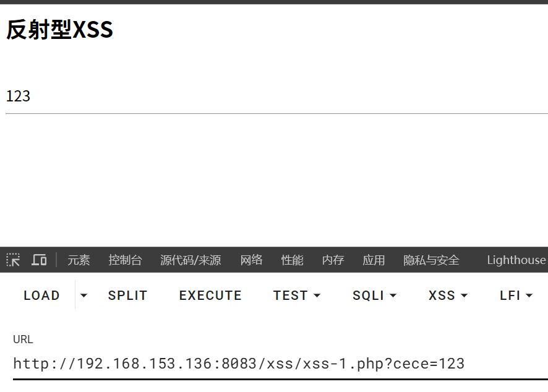Select the 网络 tab
This screenshot has height=392, width=548.
[251, 260]
